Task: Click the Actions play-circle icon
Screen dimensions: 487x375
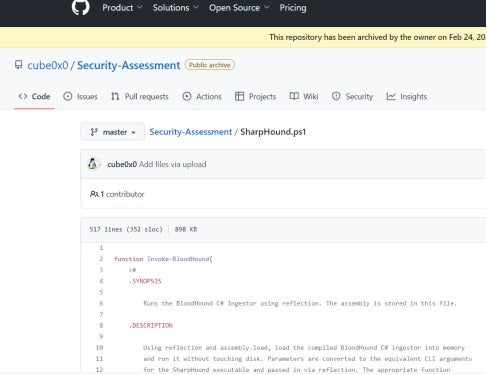Action: click(187, 97)
